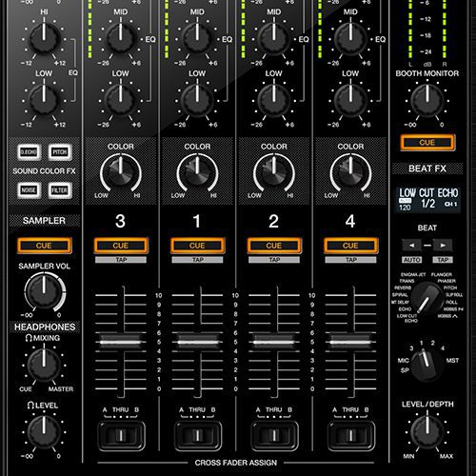The image size is (476, 476).
Task: Toggle channel 3 CUE button
Action: pos(121,246)
